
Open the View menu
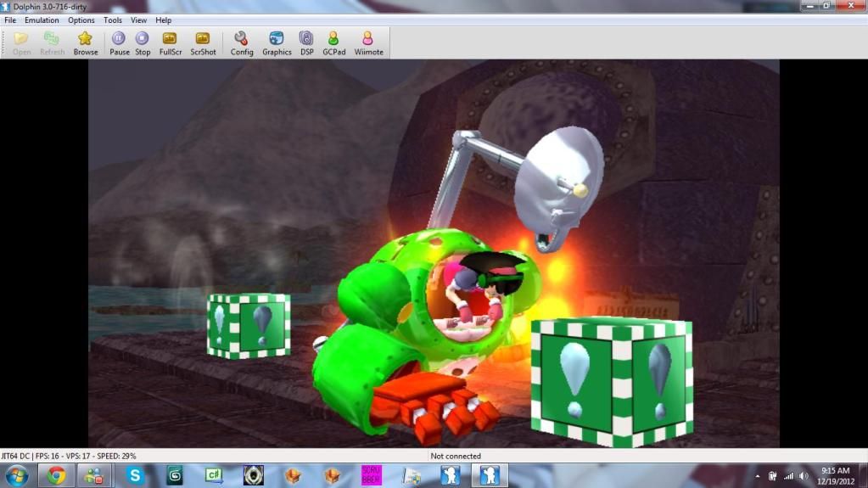pos(138,20)
